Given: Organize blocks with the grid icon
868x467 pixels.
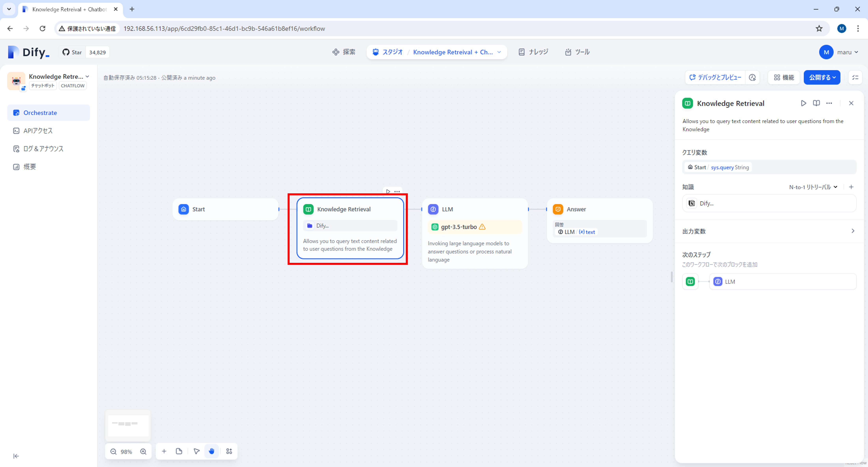Looking at the screenshot, I should click(x=229, y=451).
